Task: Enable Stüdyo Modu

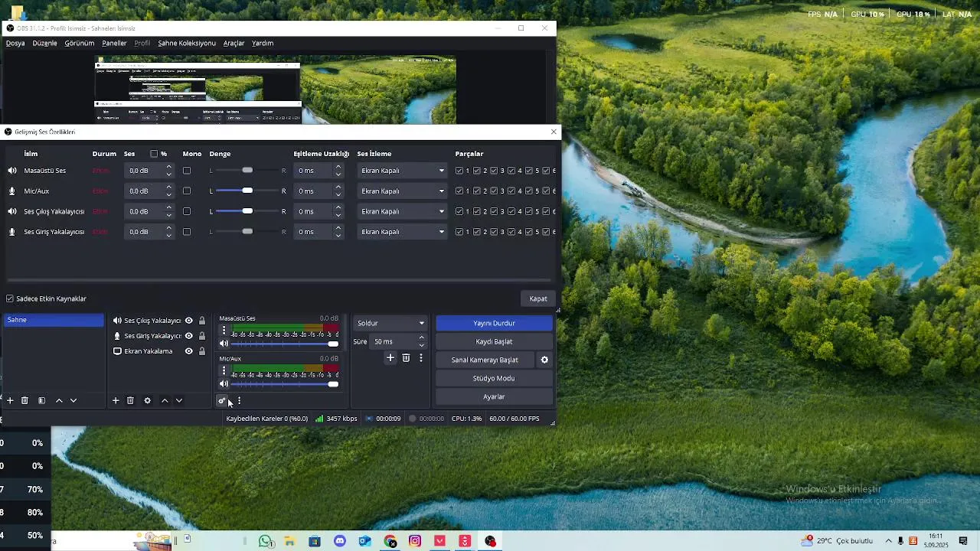Action: tap(494, 378)
